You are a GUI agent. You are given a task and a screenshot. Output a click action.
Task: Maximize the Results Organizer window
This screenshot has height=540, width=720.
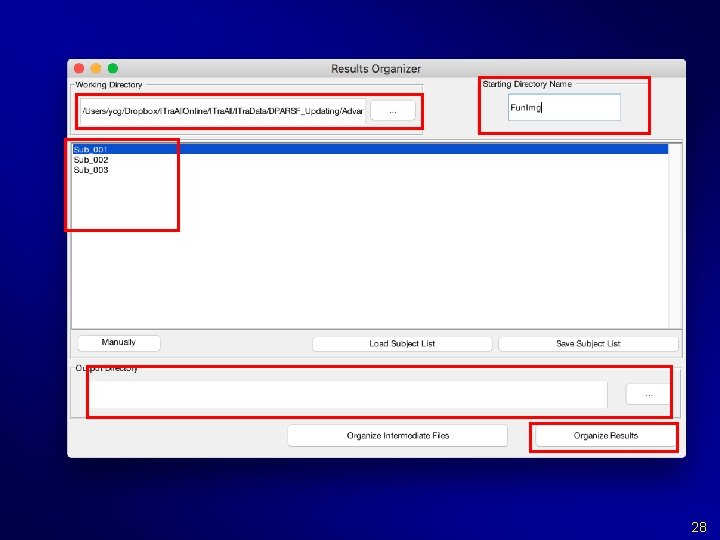[x=113, y=68]
